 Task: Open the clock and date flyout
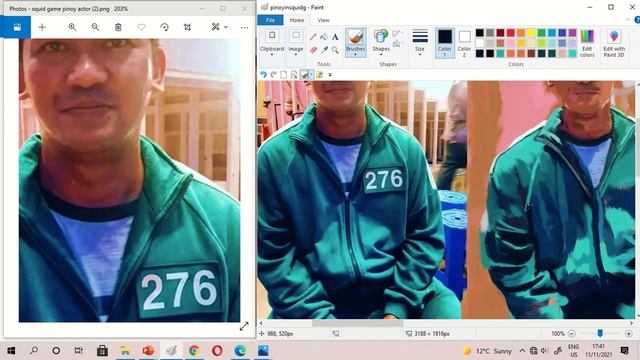click(598, 351)
